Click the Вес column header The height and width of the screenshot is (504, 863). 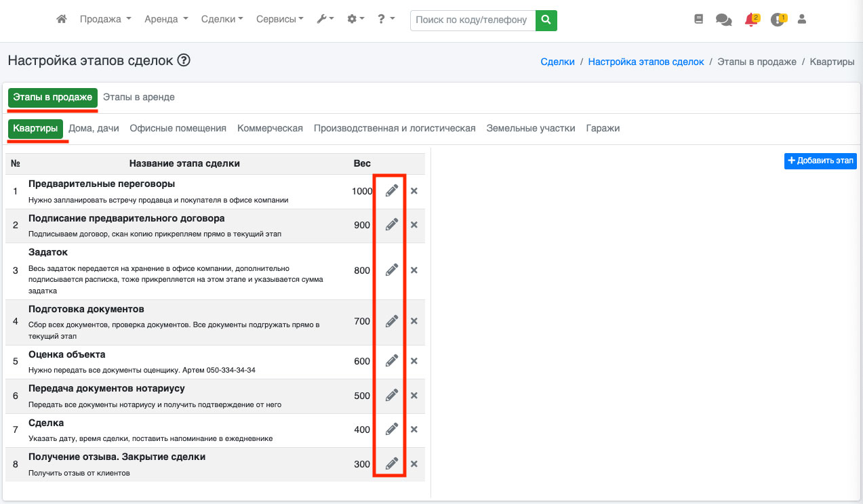[x=362, y=163]
